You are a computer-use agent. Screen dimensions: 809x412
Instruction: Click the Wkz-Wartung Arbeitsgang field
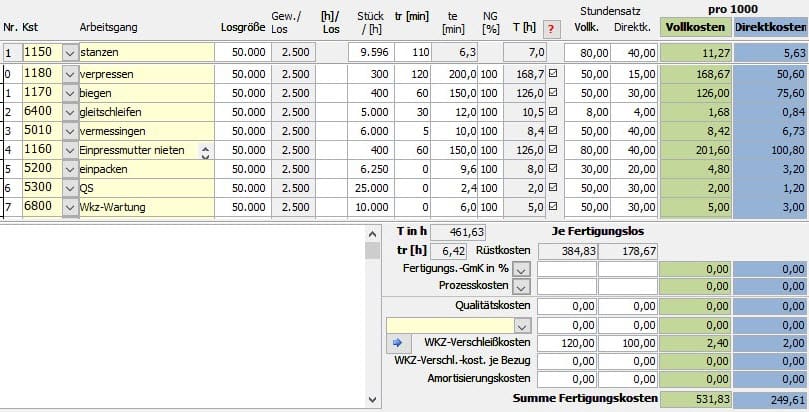pyautogui.click(x=144, y=207)
